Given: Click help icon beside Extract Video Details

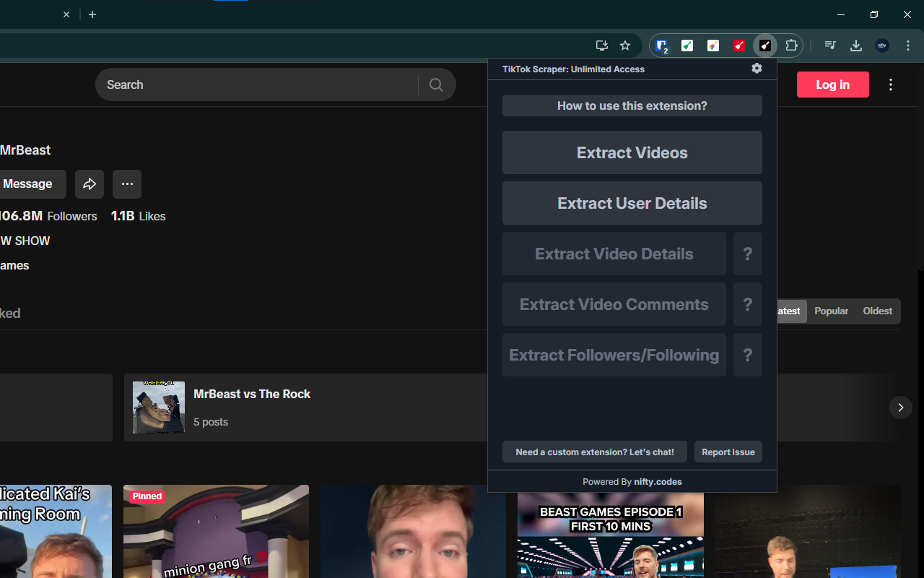Looking at the screenshot, I should pos(748,254).
